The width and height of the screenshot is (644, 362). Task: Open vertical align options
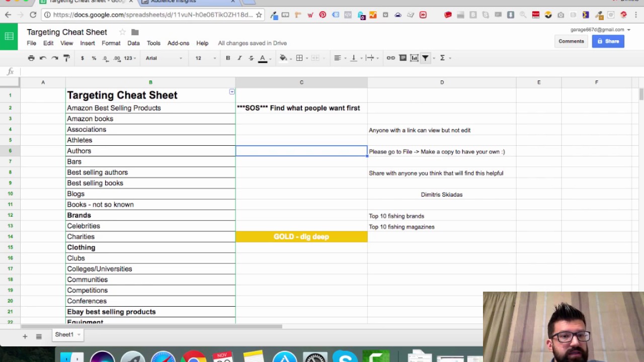[x=354, y=58]
